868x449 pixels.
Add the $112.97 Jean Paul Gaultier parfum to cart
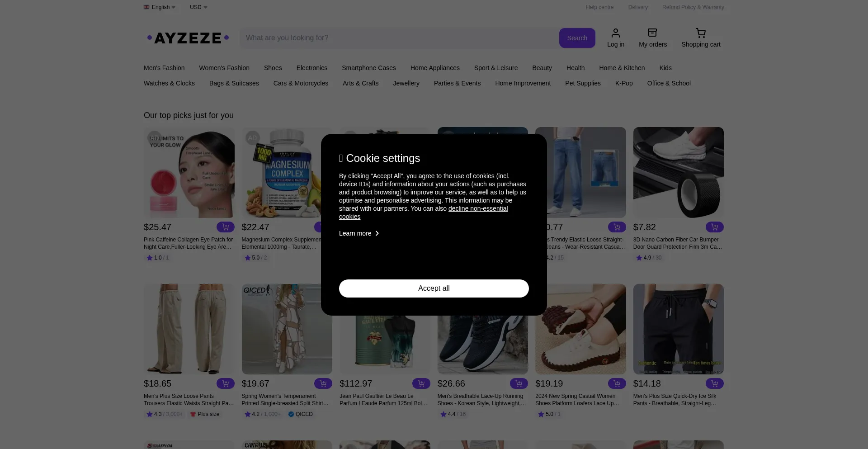421,383
